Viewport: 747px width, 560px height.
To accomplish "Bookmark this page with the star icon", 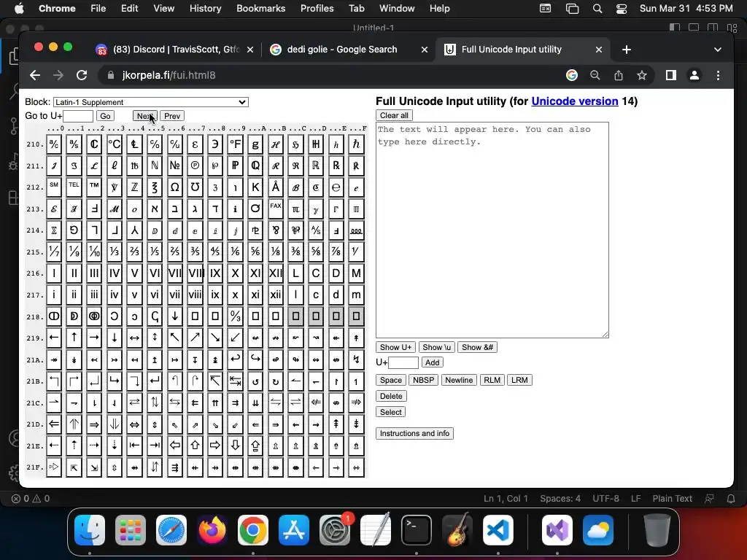I will (x=642, y=75).
